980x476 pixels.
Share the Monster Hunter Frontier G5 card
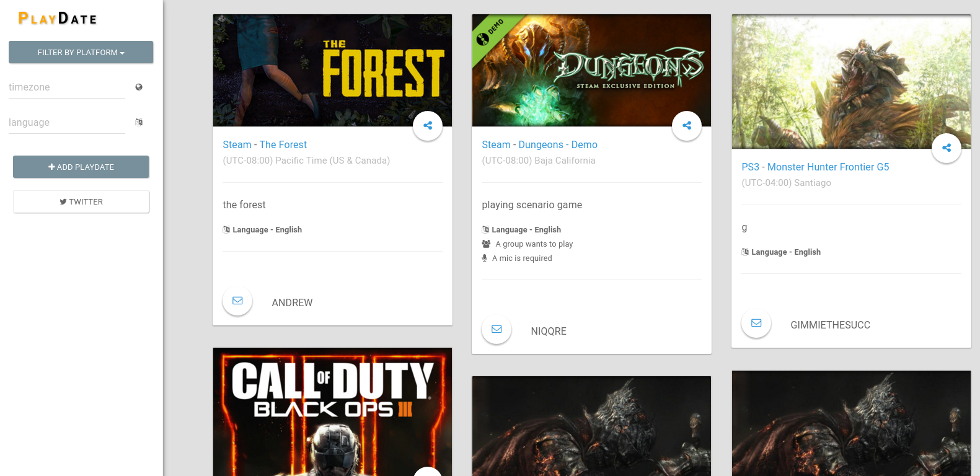pos(947,148)
